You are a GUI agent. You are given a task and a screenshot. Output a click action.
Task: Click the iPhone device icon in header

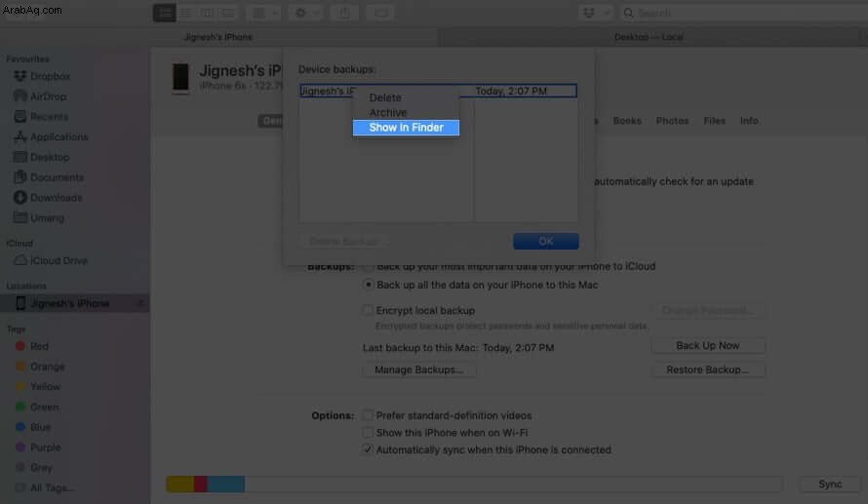coord(180,78)
